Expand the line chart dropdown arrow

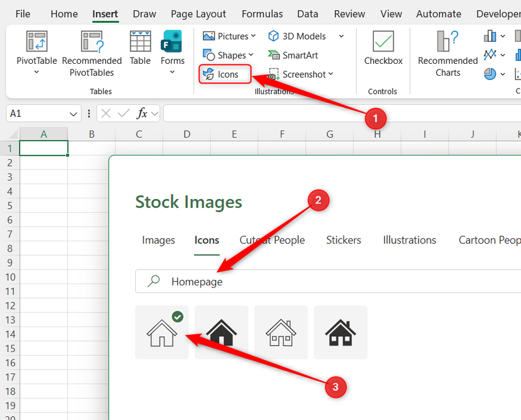503,55
